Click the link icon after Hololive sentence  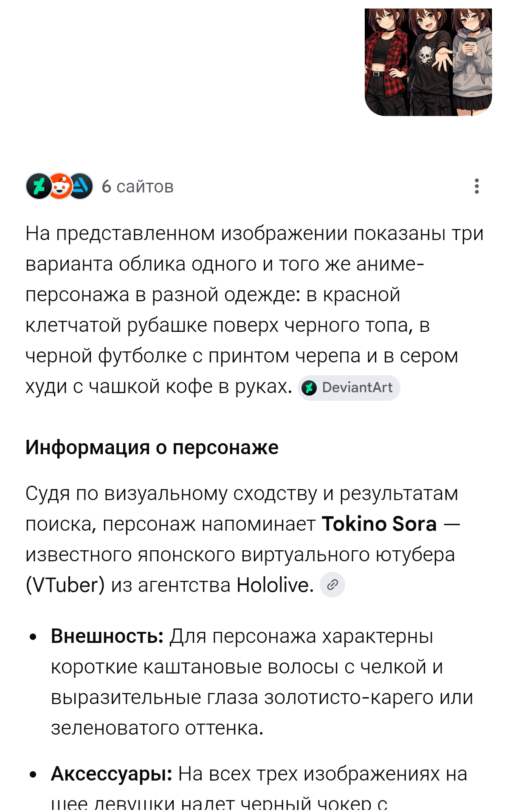coord(332,585)
